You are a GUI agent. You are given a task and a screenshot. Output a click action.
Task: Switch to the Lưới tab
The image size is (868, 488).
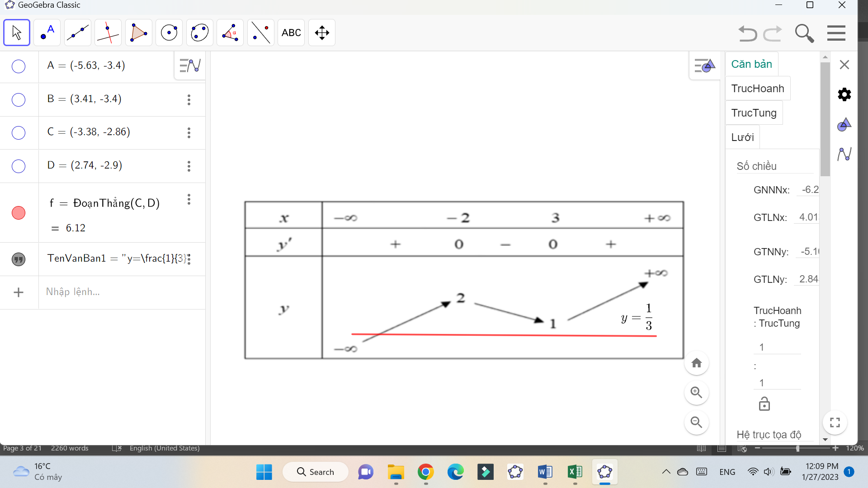pyautogui.click(x=742, y=137)
